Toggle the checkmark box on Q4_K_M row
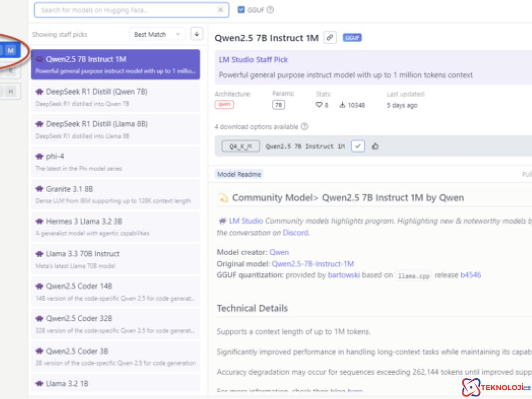The image size is (532, 399). 357,147
